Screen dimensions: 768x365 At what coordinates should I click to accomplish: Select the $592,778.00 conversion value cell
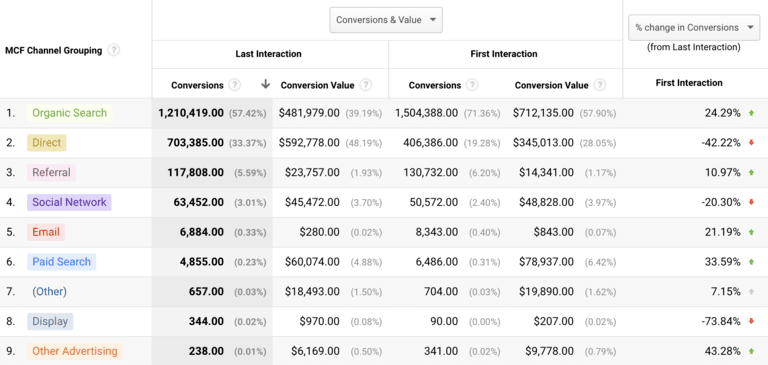point(309,143)
